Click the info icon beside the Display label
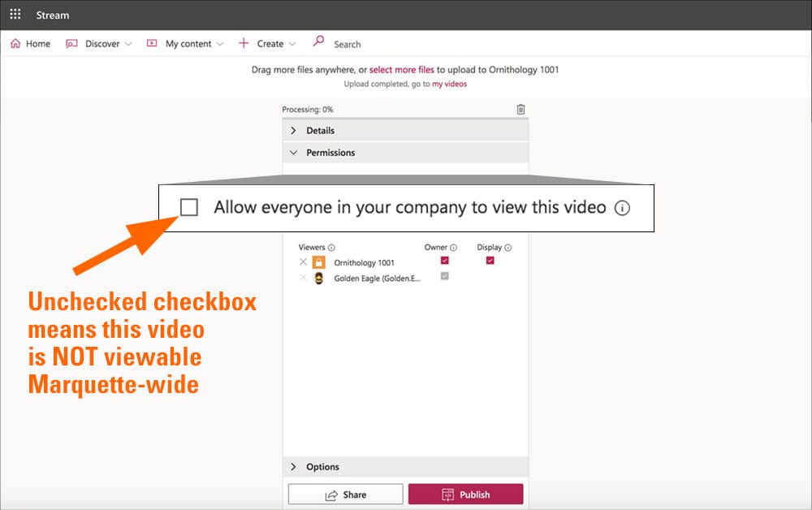Image resolution: width=812 pixels, height=510 pixels. tap(508, 248)
